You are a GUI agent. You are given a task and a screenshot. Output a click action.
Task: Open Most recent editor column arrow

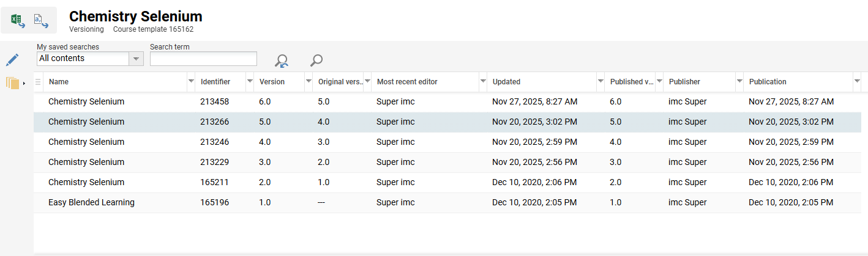click(x=482, y=82)
